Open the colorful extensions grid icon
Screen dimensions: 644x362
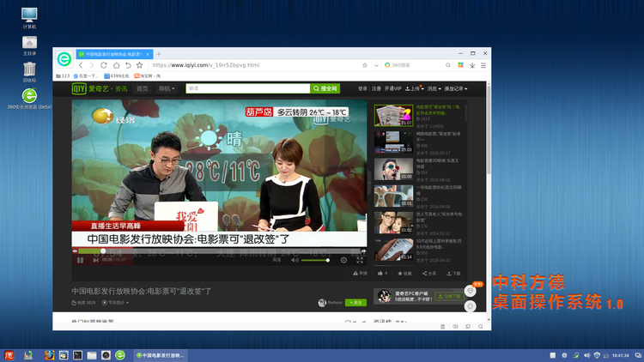(460, 65)
